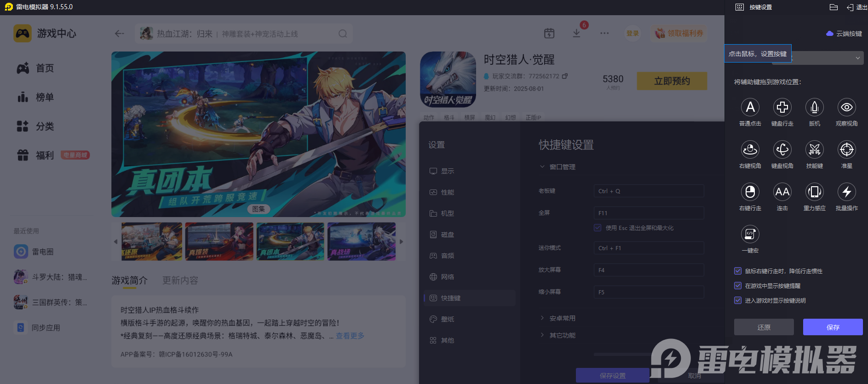This screenshot has height=384, width=868.
Task: Open 磁盘 settings tab
Action: pyautogui.click(x=469, y=235)
